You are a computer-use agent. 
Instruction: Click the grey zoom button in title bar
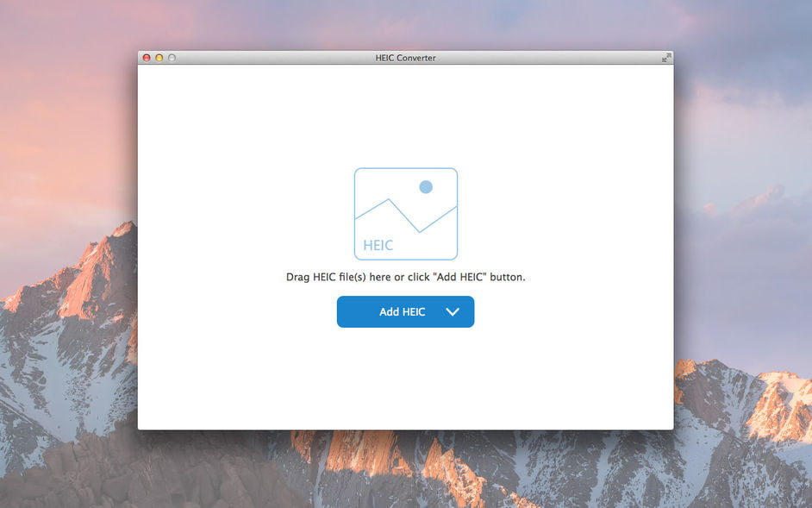point(172,58)
